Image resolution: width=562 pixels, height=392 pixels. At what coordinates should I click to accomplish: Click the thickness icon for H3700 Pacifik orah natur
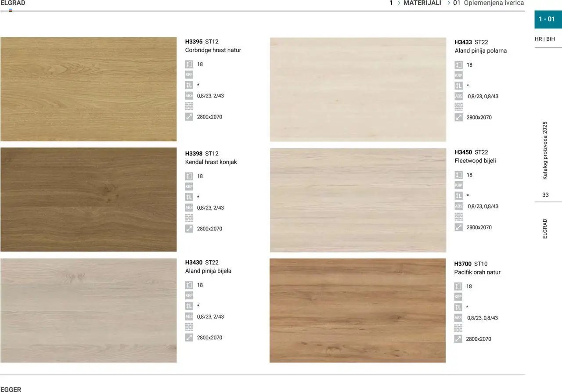pyautogui.click(x=458, y=286)
